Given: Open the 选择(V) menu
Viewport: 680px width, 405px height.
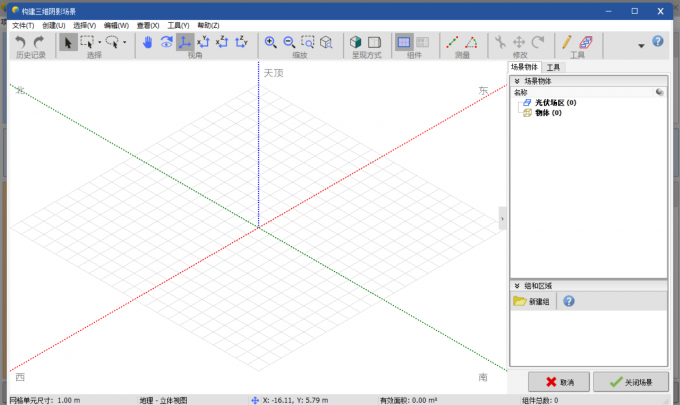Looking at the screenshot, I should pos(85,26).
